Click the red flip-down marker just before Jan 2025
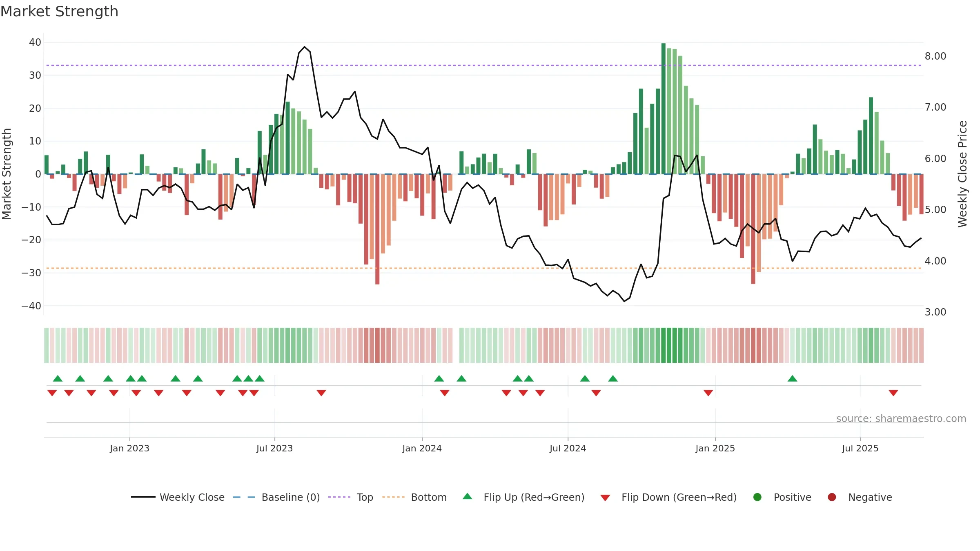Image resolution: width=980 pixels, height=551 pixels. (708, 393)
